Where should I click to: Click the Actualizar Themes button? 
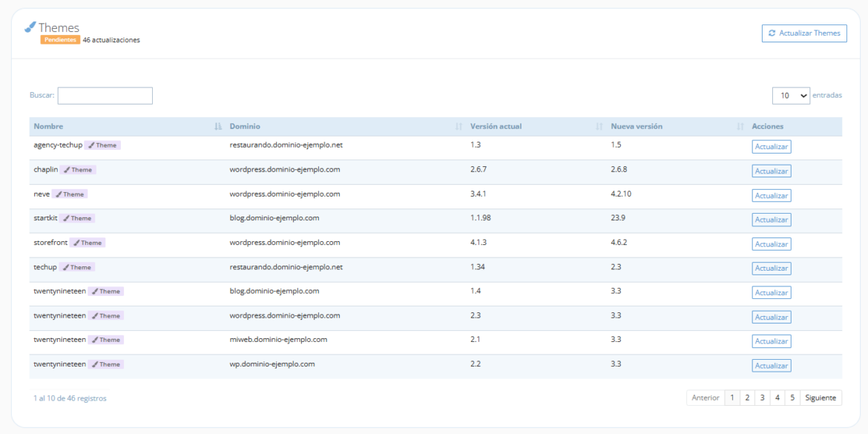[804, 33]
